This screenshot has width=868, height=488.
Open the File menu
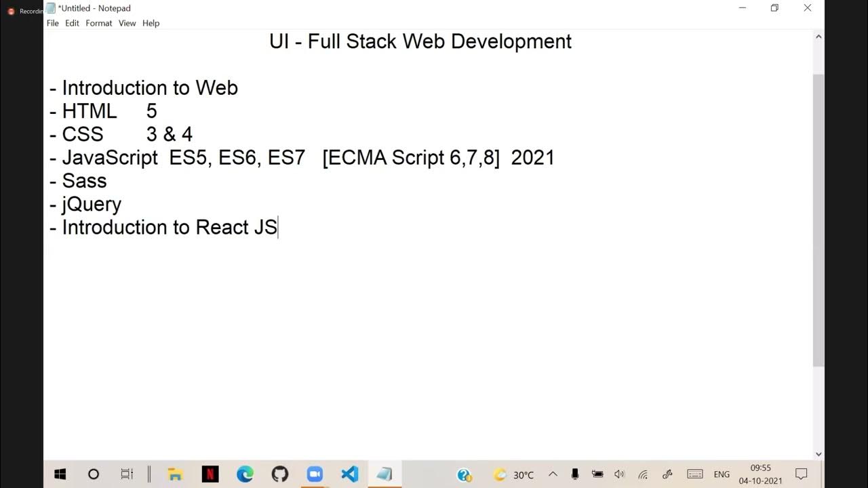point(52,23)
